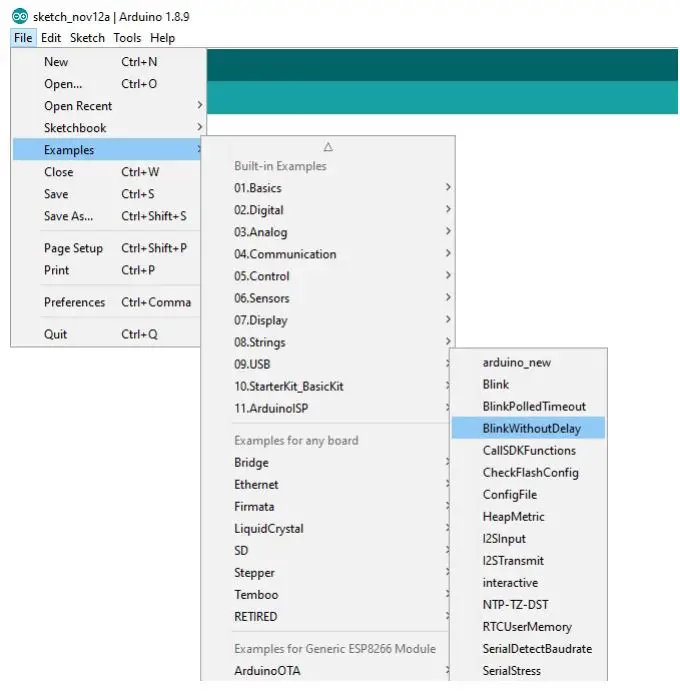680x693 pixels.
Task: Choose Close in the File menu
Action: (107, 172)
